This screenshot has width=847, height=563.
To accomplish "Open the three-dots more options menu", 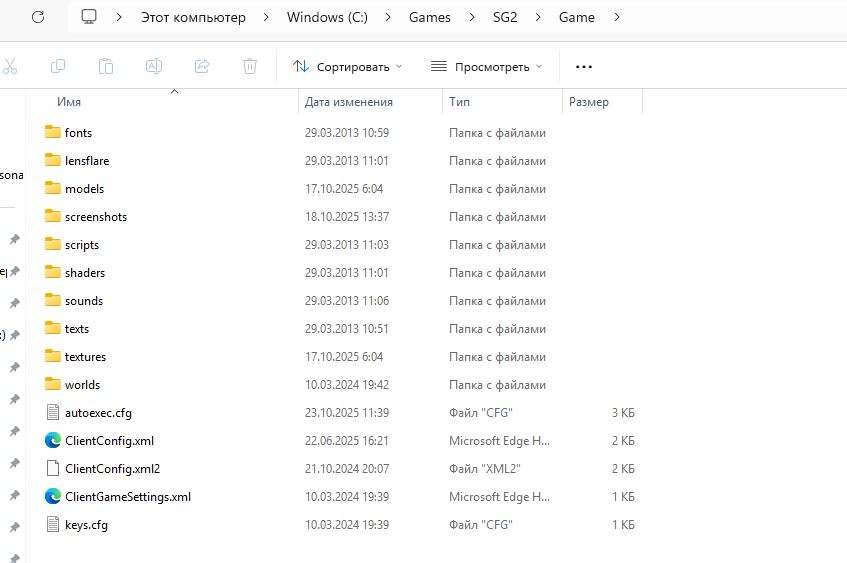I will [584, 66].
